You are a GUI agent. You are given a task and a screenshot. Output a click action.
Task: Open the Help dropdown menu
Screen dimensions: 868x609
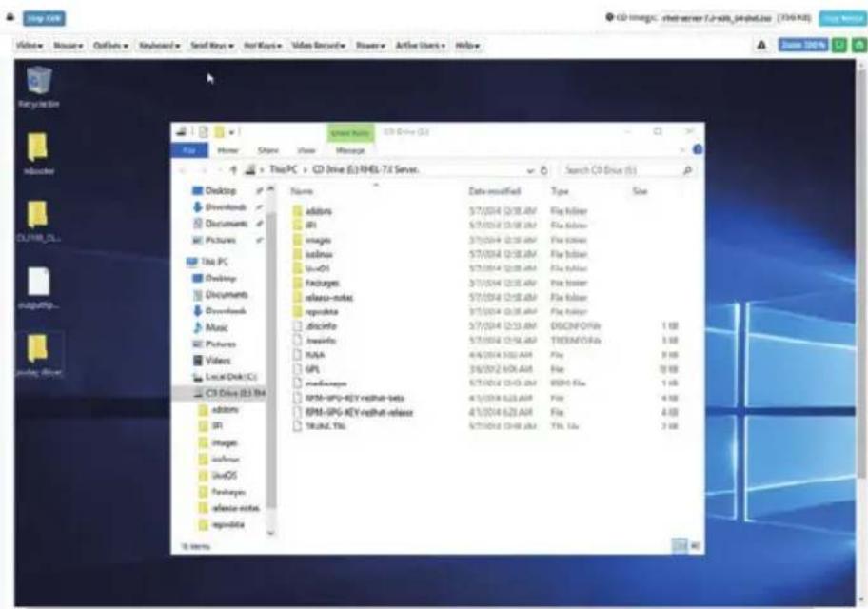tap(467, 46)
